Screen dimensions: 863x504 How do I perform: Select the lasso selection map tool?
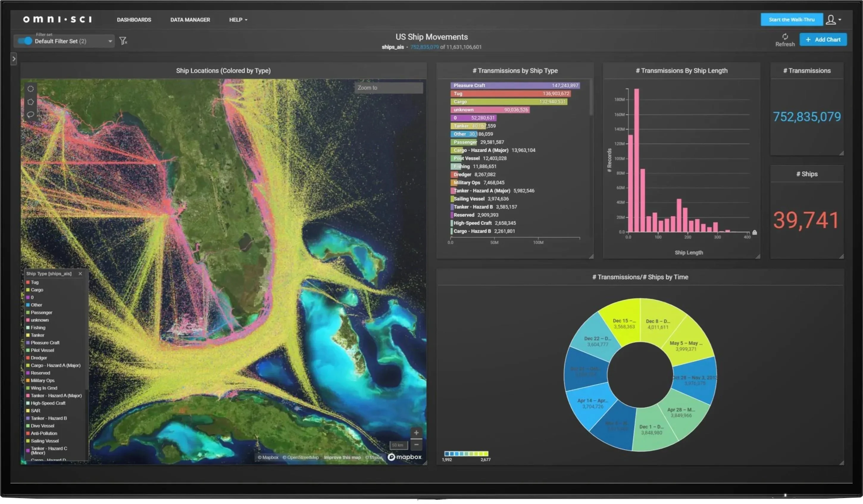(30, 114)
